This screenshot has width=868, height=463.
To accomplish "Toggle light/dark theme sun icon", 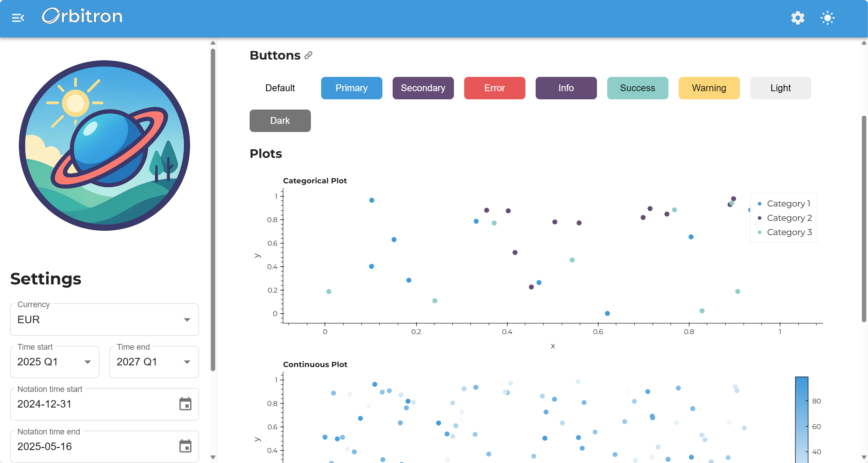I will (x=827, y=18).
